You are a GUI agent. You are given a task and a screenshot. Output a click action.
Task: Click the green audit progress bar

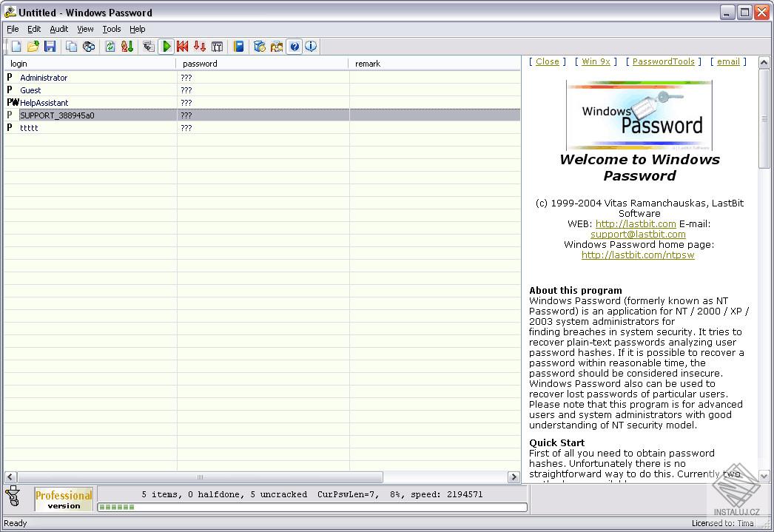pos(312,507)
